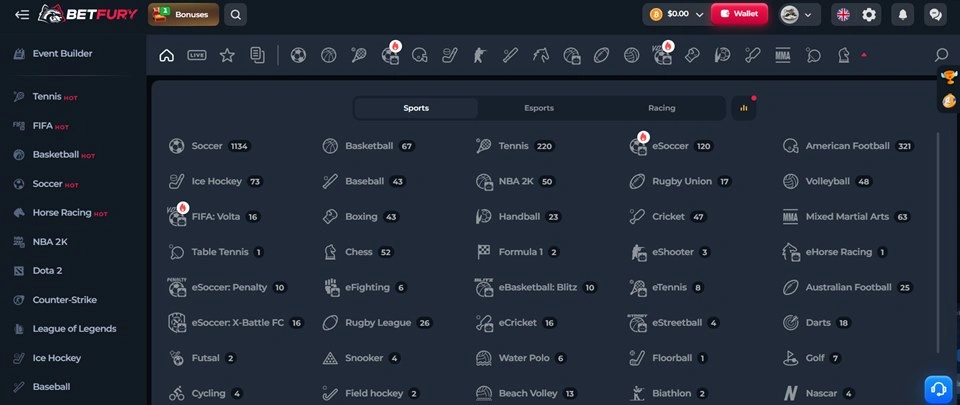The height and width of the screenshot is (405, 960).
Task: Open Horse Racing in the sidebar
Action: pyautogui.click(x=61, y=213)
